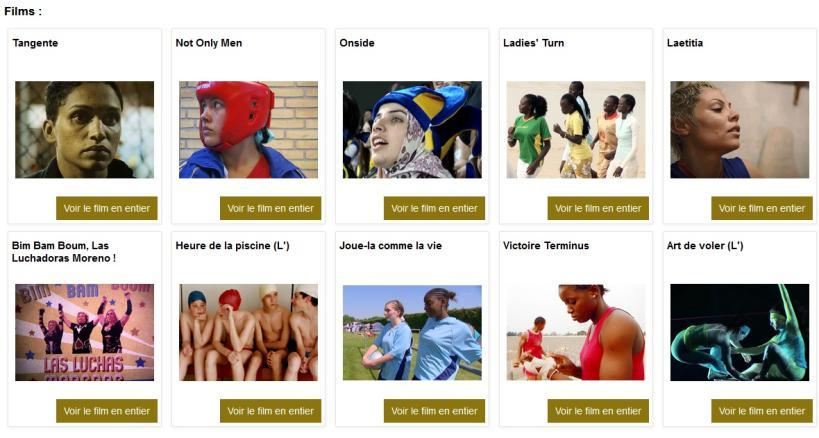The height and width of the screenshot is (438, 819).
Task: Click 'Voir le film en entier' for Heure de la piscine
Action: click(271, 411)
